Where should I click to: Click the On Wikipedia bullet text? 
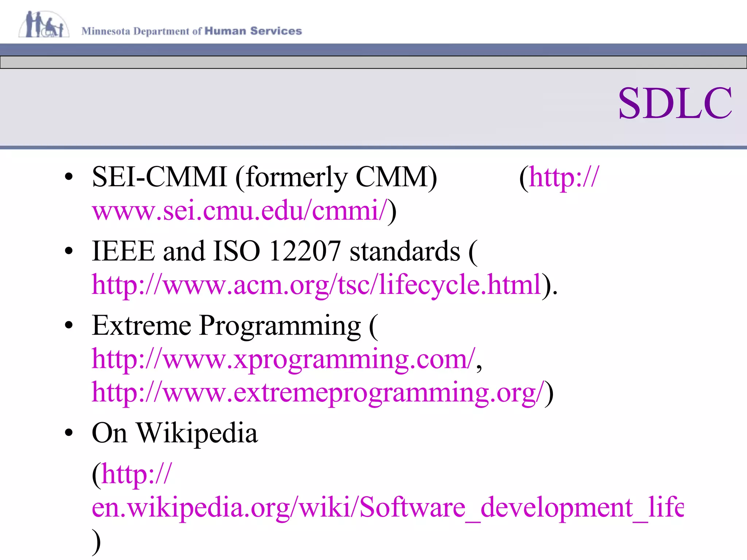[x=175, y=433]
